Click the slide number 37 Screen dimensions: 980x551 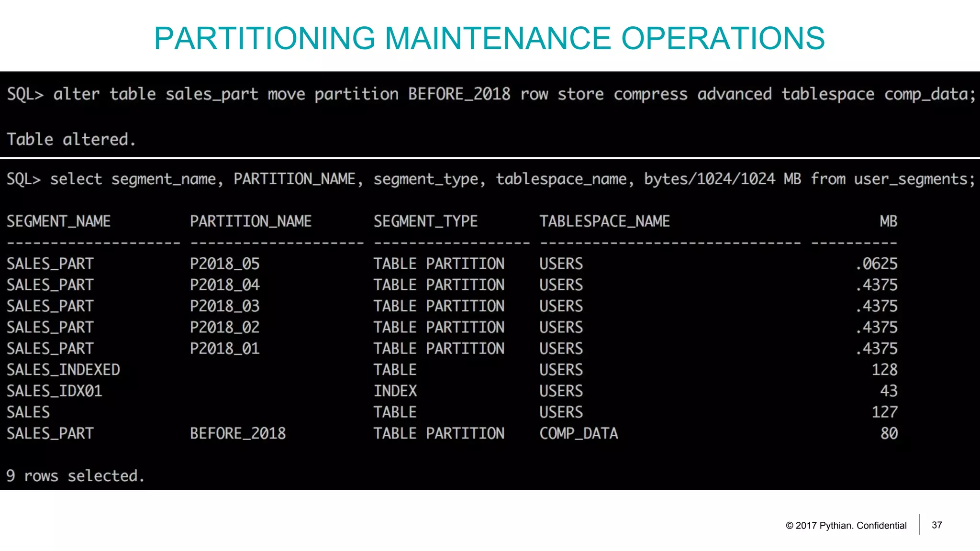click(x=937, y=525)
